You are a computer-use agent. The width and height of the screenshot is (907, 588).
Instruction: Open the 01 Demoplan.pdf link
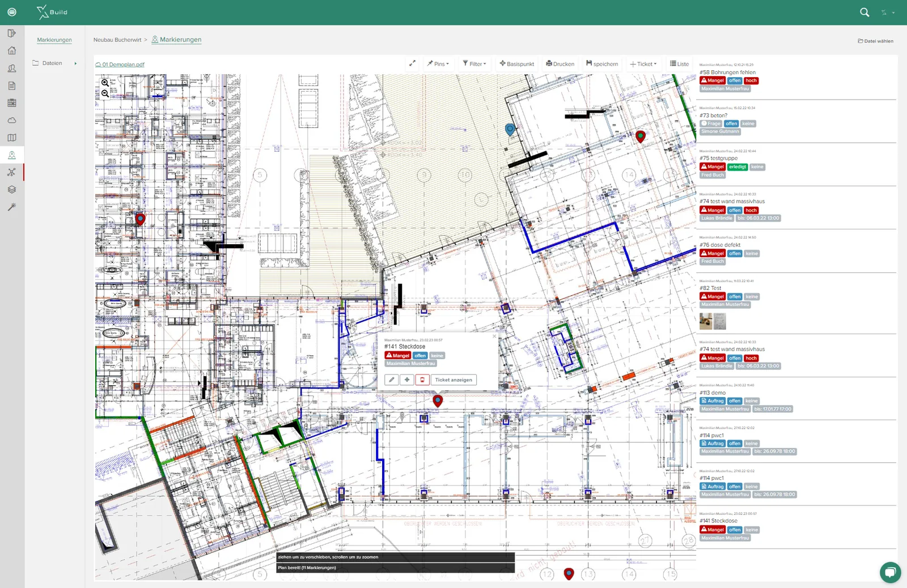120,65
